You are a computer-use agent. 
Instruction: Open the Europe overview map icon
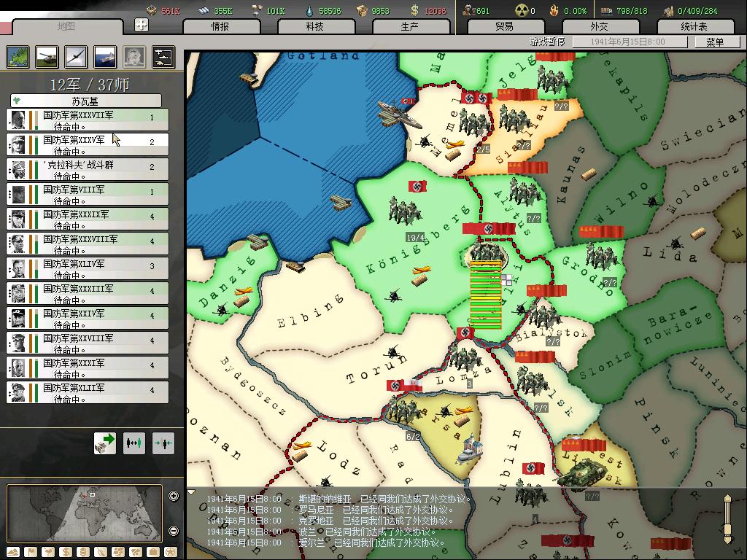coord(18,57)
